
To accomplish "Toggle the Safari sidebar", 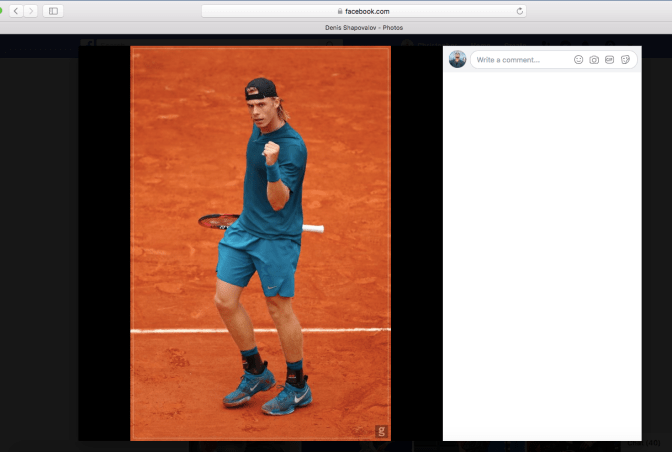I will (x=53, y=11).
